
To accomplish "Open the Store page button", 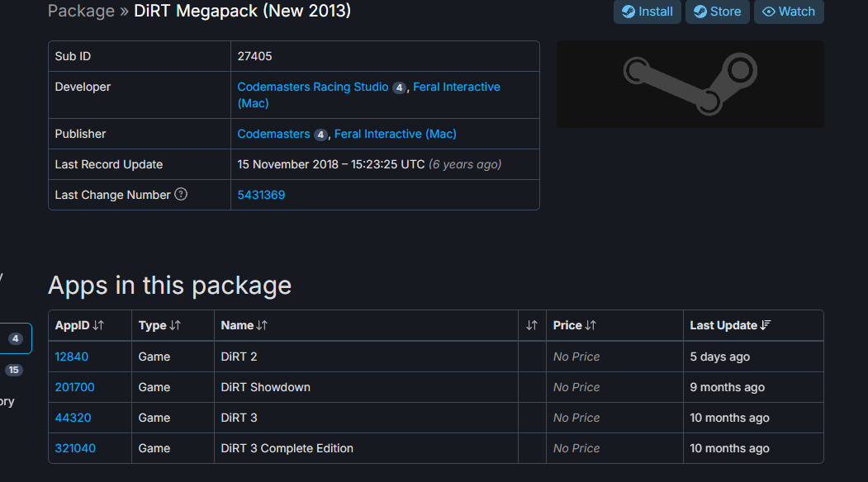I will 718,12.
